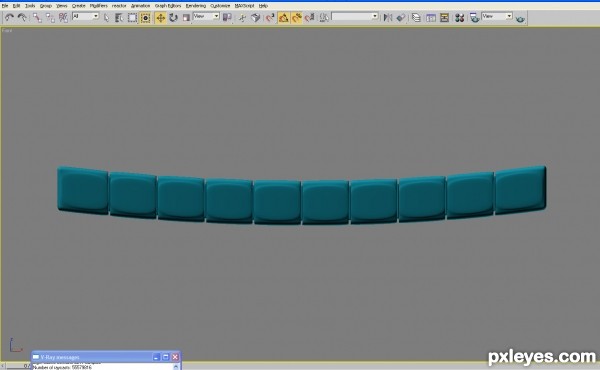The image size is (600, 370).
Task: Open the Rendering menu
Action: tap(196, 6)
